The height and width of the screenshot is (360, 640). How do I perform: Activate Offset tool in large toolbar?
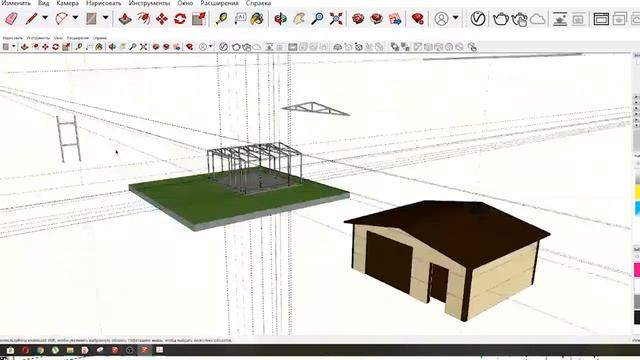[x=144, y=19]
